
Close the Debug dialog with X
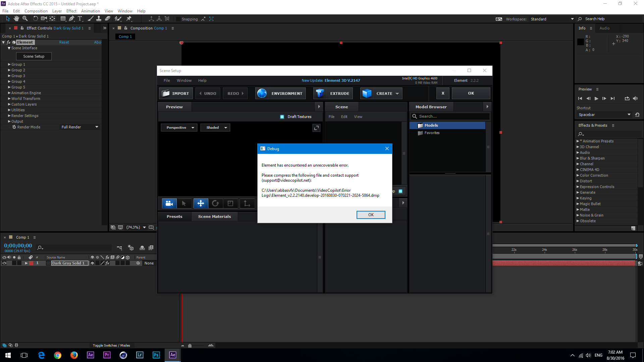pyautogui.click(x=387, y=148)
